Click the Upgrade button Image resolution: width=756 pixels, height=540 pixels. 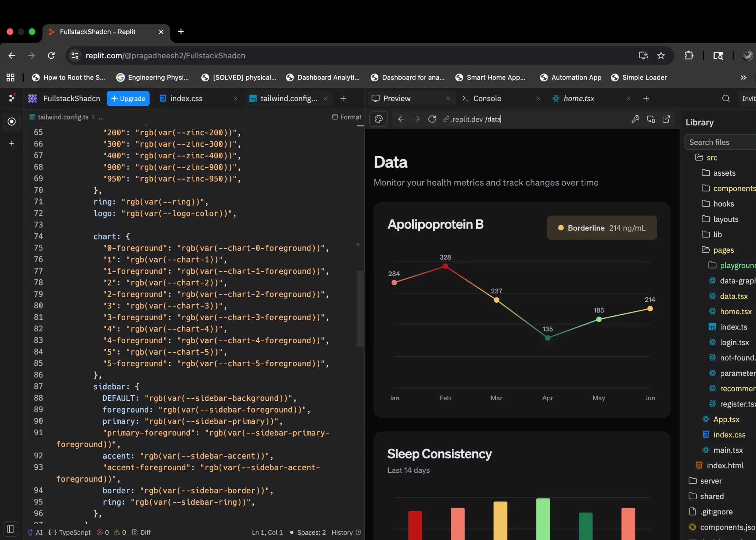128,99
